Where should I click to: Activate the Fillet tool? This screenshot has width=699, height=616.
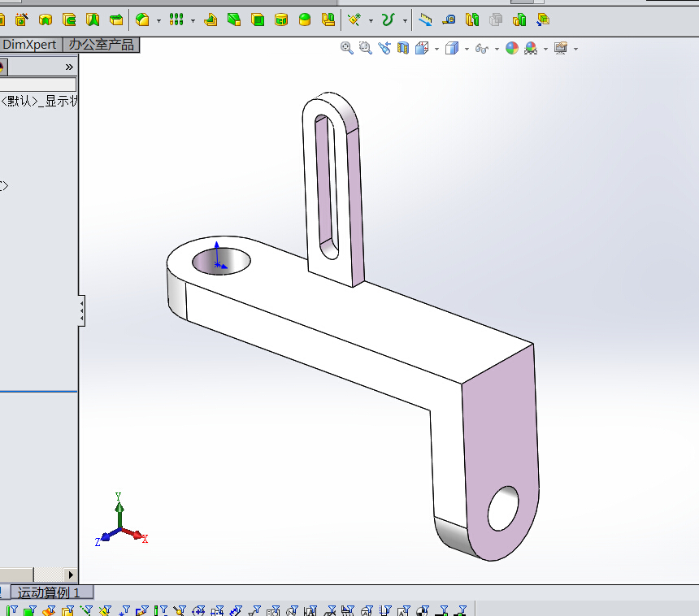click(142, 20)
